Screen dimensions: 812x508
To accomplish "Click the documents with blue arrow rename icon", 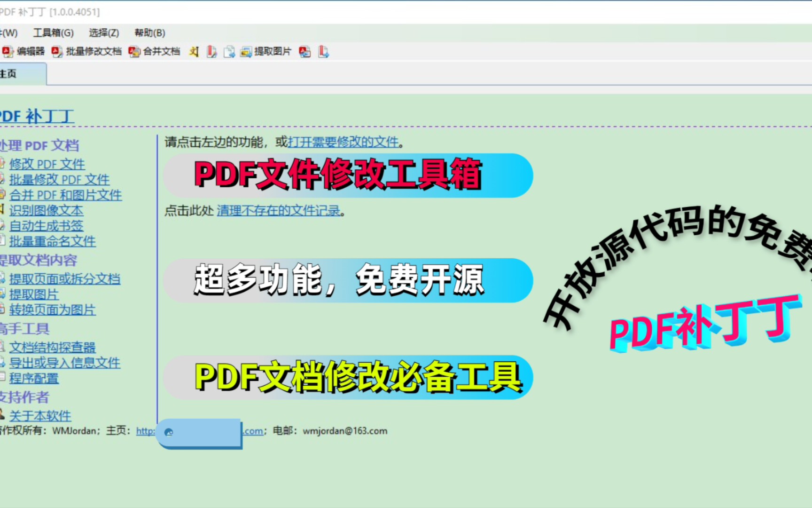I will 229,52.
